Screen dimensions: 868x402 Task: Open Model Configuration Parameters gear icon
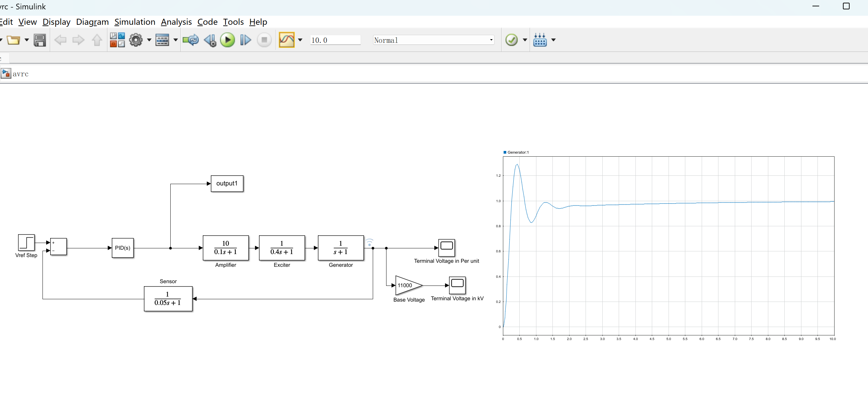pyautogui.click(x=136, y=40)
